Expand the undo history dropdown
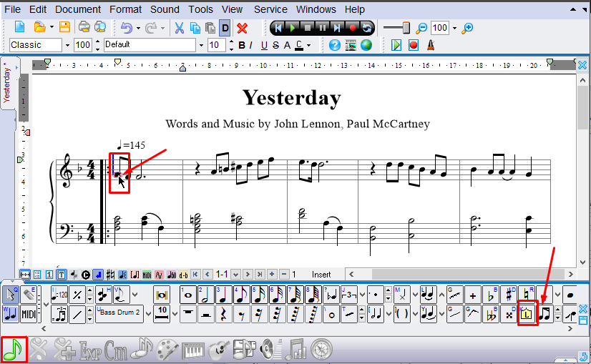The image size is (591, 364). click(x=138, y=28)
